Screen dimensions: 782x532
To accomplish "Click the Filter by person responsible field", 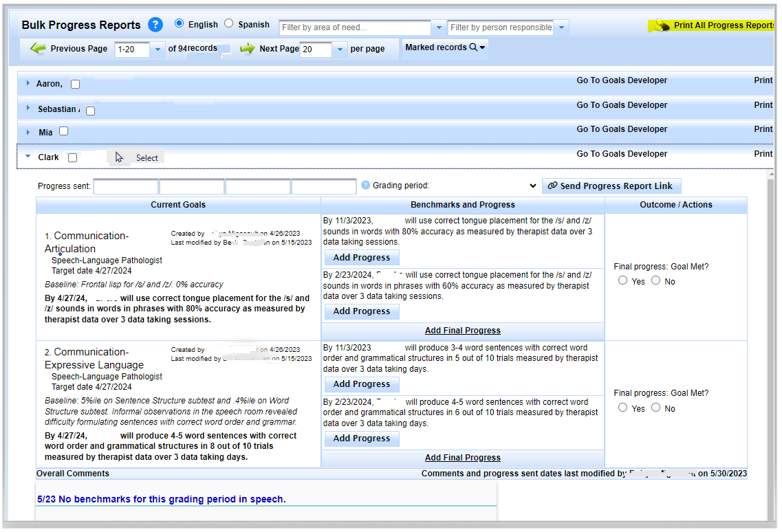I will tap(501, 27).
